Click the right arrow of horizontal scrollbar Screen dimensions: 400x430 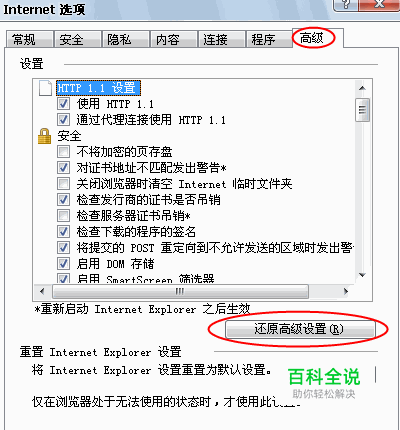tap(346, 291)
